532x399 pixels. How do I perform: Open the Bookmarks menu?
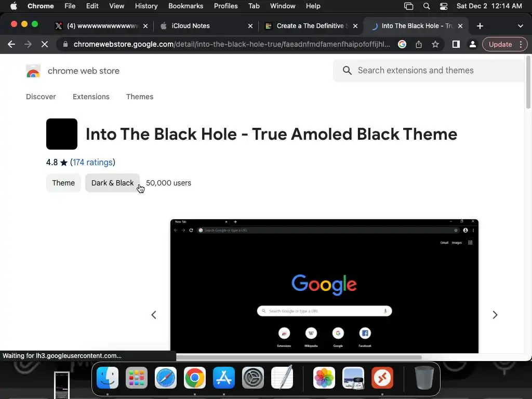[185, 6]
